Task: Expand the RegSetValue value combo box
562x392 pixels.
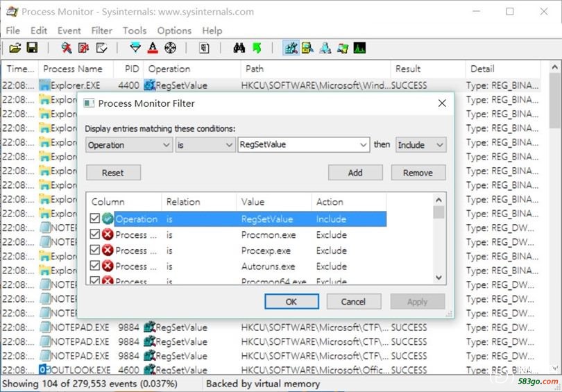Action: tap(363, 145)
